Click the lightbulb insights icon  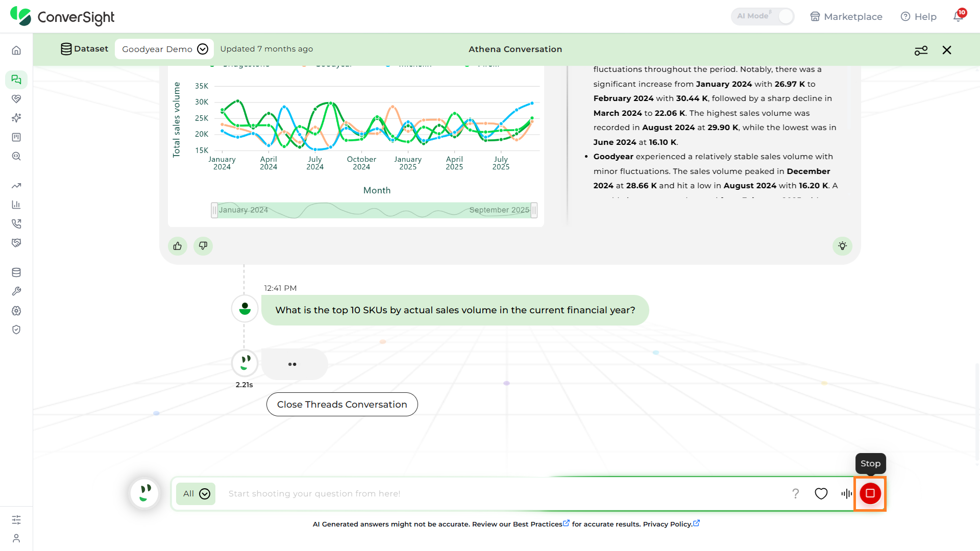pyautogui.click(x=843, y=246)
